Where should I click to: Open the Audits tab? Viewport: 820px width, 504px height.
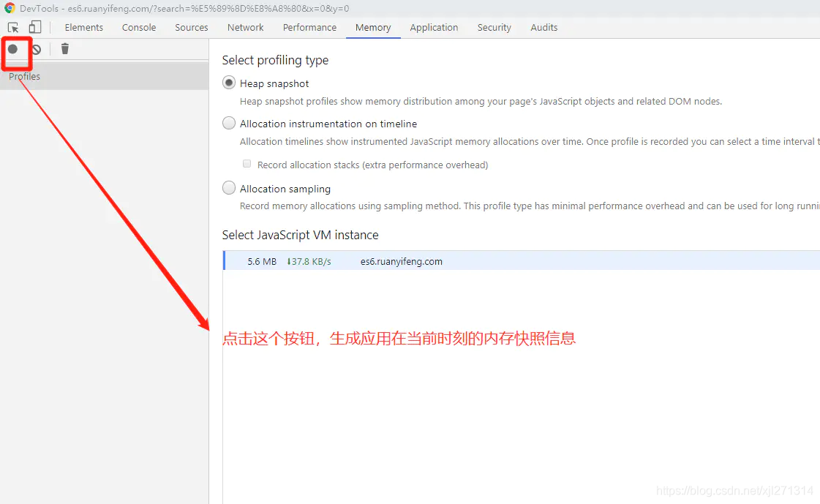pos(544,27)
